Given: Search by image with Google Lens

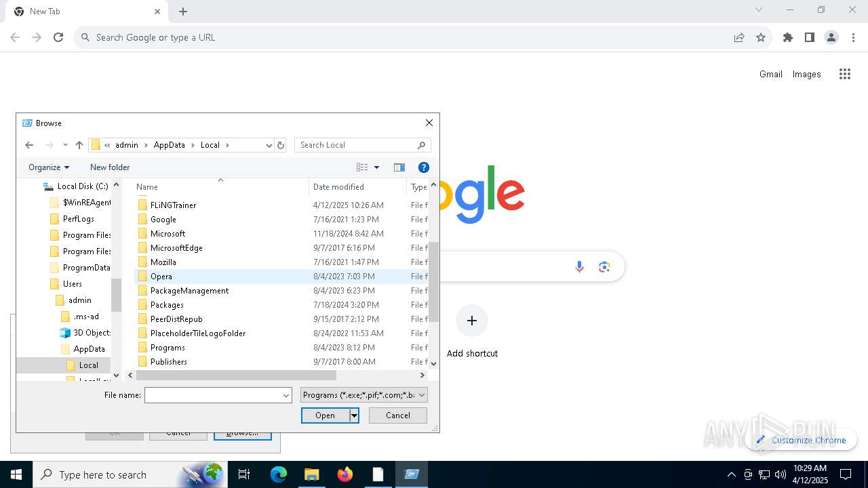Looking at the screenshot, I should pyautogui.click(x=604, y=267).
